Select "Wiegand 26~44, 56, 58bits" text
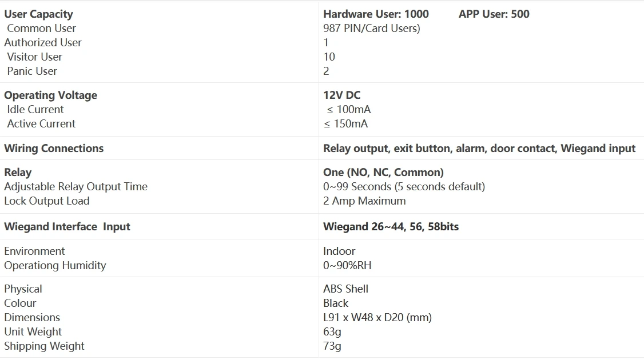This screenshot has width=644, height=364. tap(391, 226)
